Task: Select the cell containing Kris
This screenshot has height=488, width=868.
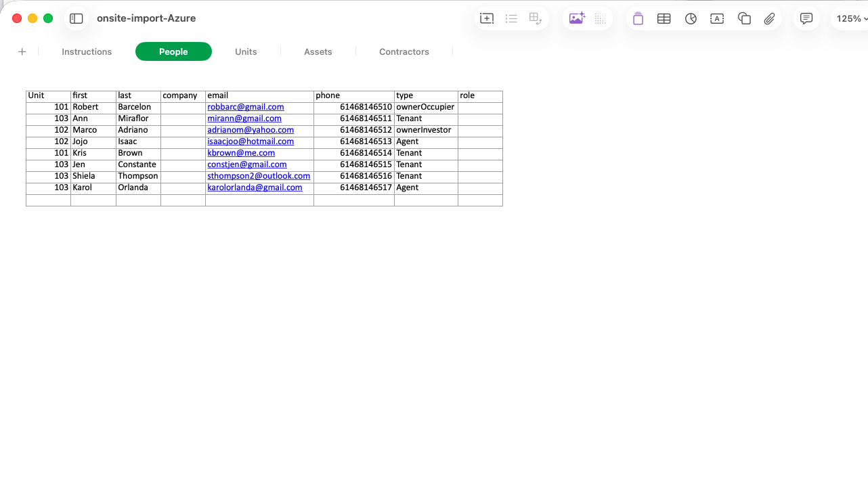Action: [93, 154]
